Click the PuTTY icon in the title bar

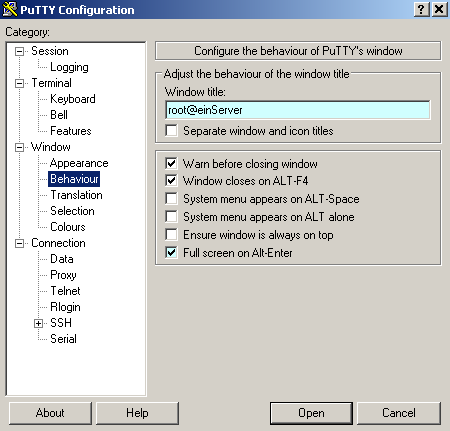click(9, 9)
